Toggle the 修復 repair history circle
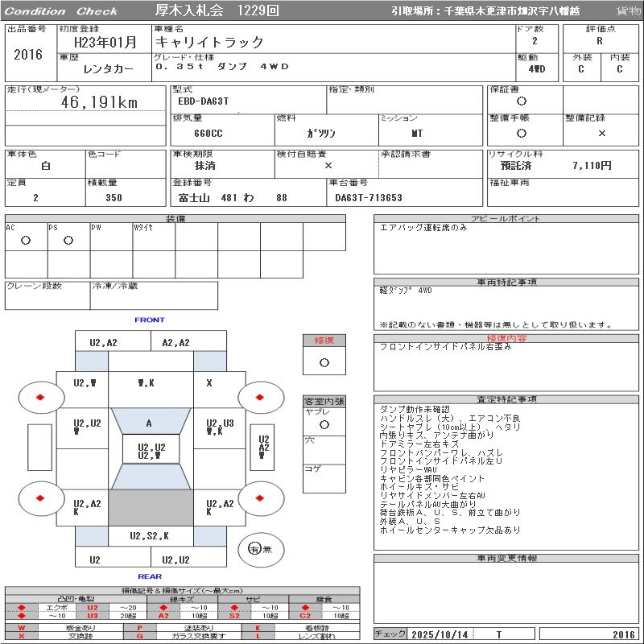Image resolution: width=644 pixels, height=644 pixels. pyautogui.click(x=324, y=362)
